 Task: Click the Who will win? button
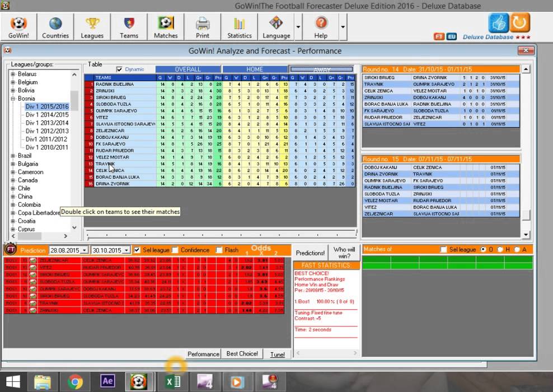tap(344, 253)
